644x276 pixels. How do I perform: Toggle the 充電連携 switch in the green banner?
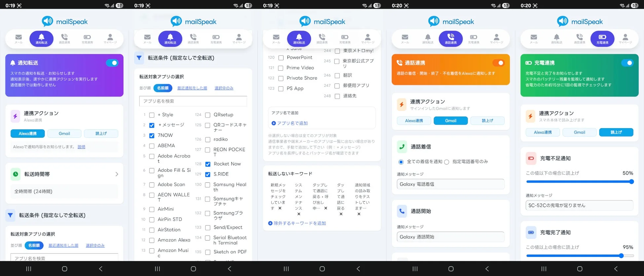click(627, 63)
